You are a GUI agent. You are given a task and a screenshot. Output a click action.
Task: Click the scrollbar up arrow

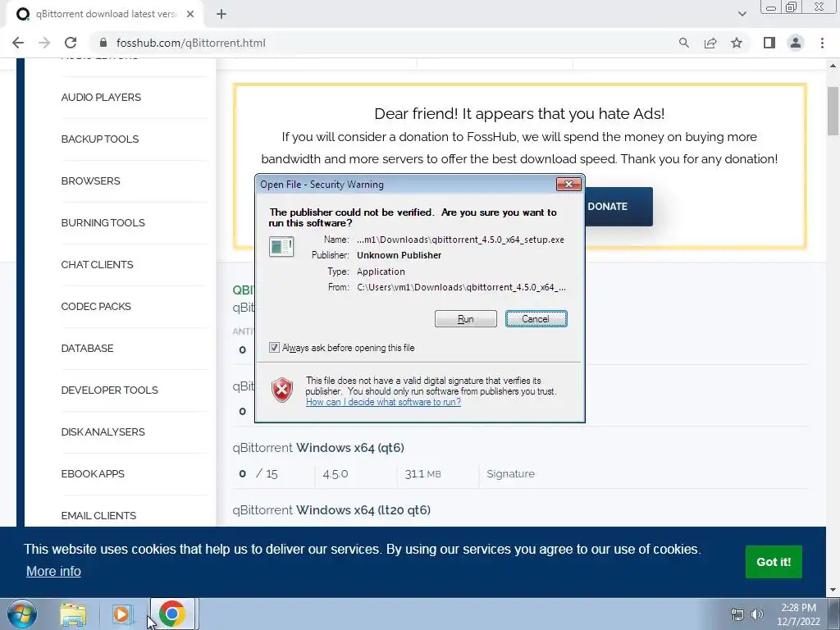[833, 66]
